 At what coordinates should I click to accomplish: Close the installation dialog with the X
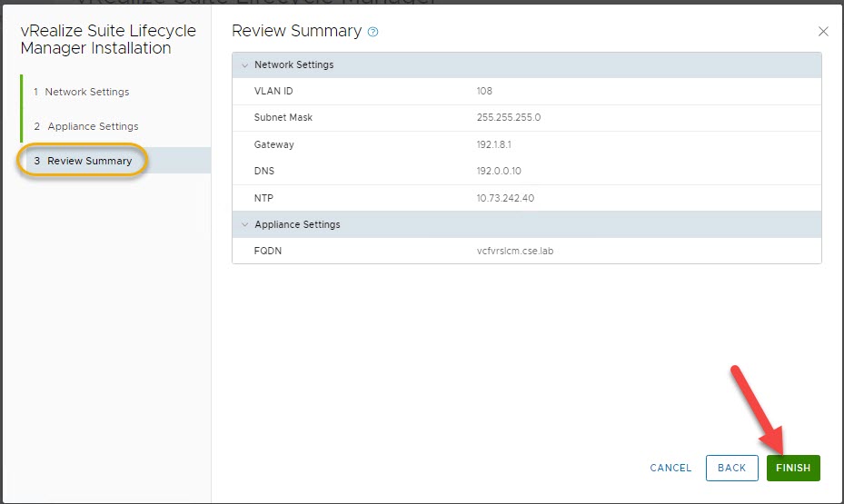click(x=823, y=32)
